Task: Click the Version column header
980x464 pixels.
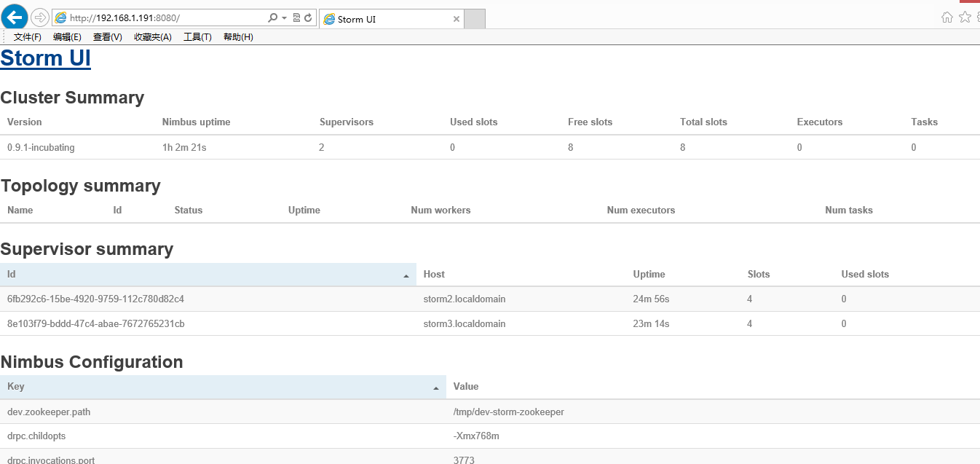Action: (x=25, y=122)
